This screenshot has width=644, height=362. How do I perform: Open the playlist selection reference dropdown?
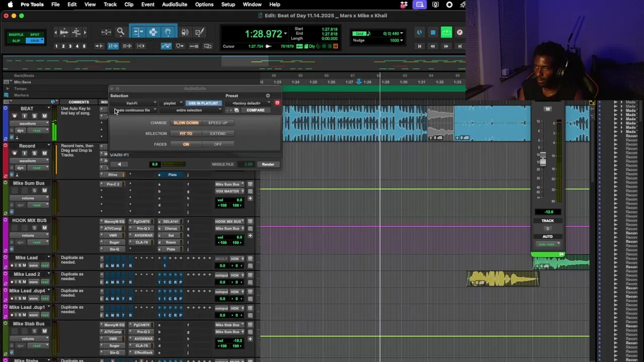click(172, 103)
